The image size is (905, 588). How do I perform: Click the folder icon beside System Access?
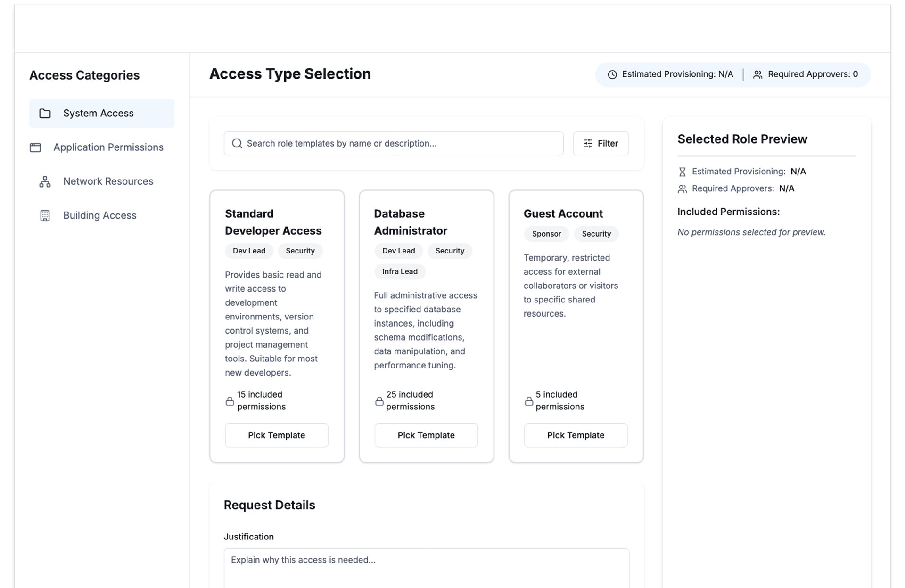45,114
